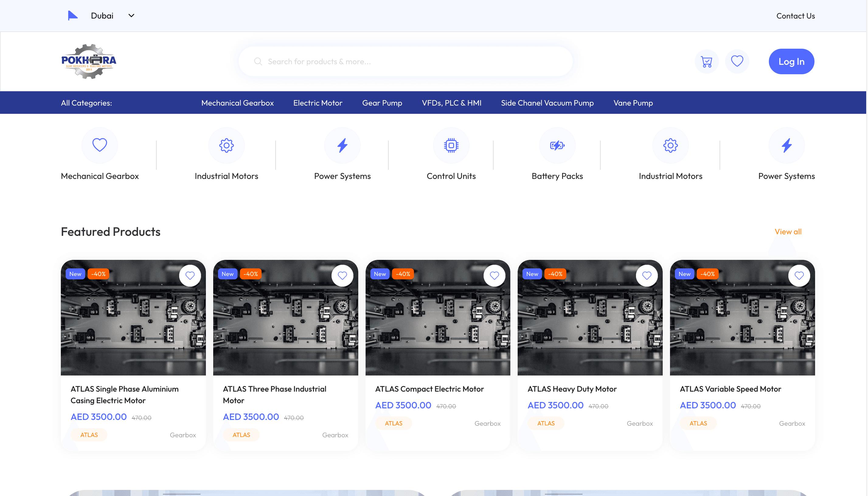This screenshot has width=868, height=496.
Task: Click the Battery Packs category label
Action: [x=557, y=176]
